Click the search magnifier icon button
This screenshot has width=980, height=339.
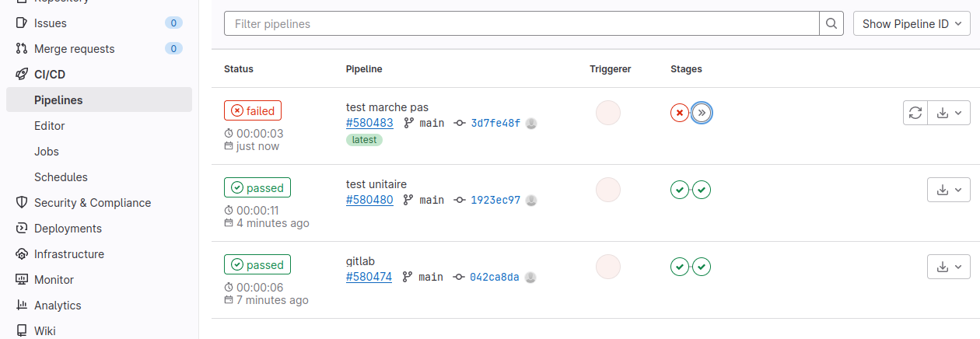coord(831,24)
